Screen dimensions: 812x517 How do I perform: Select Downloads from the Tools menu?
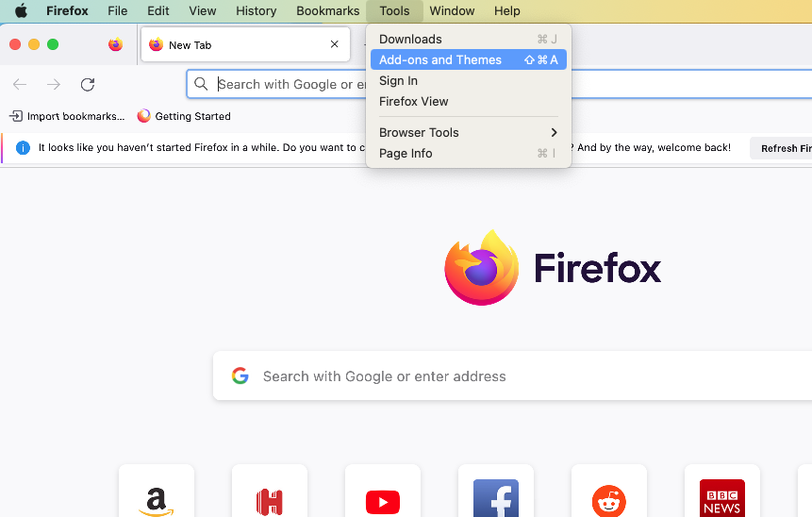(469, 40)
